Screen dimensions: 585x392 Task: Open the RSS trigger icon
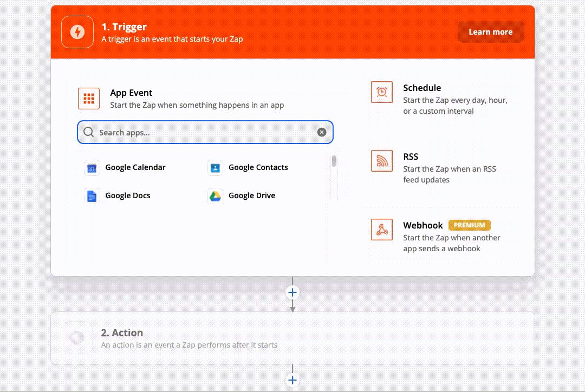click(x=382, y=161)
